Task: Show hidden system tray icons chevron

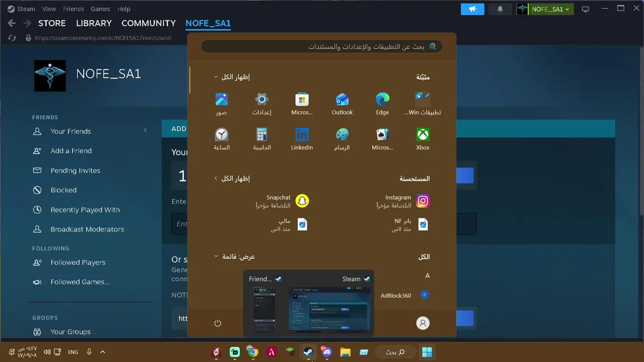Action: click(x=103, y=352)
